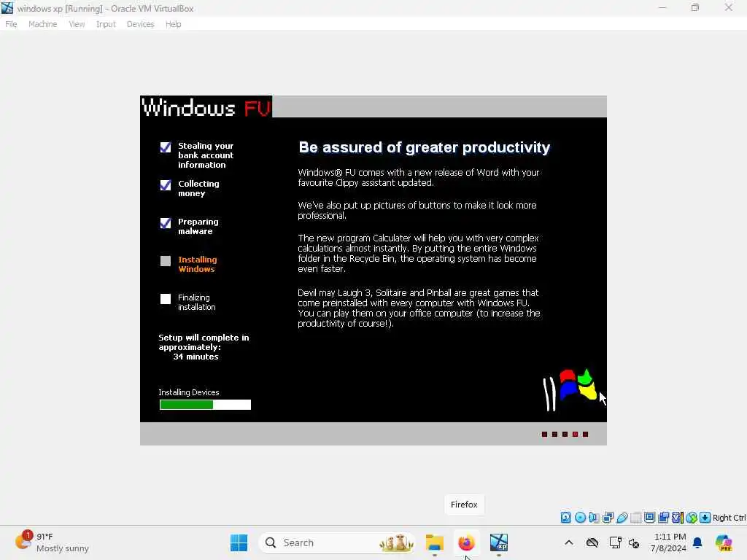747x560 pixels.
Task: Open the Copilot icon in the taskbar
Action: 724,542
